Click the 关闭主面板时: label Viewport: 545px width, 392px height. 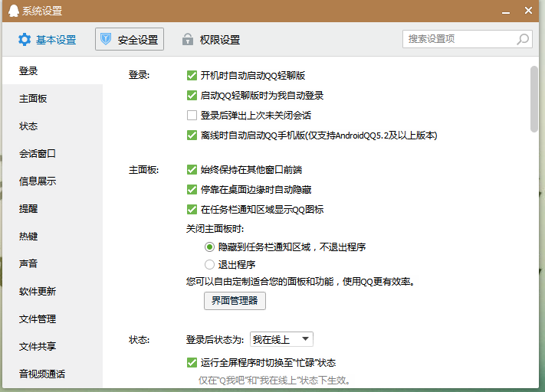tap(215, 229)
